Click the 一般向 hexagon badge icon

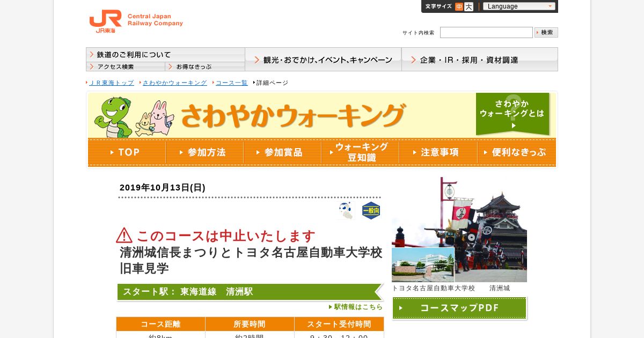click(371, 211)
